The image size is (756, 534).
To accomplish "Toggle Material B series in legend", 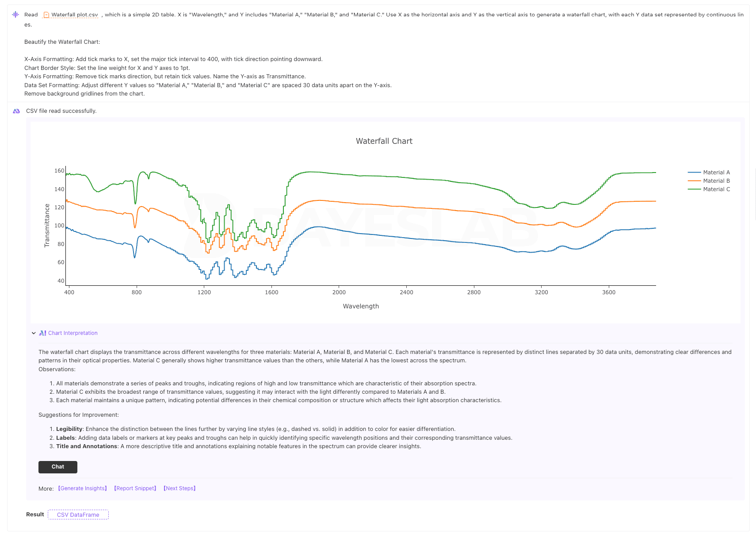I will pos(709,181).
